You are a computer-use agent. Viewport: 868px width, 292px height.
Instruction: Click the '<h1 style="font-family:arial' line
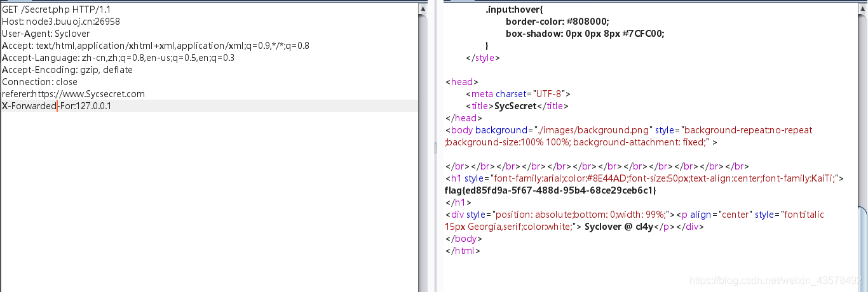pos(644,178)
